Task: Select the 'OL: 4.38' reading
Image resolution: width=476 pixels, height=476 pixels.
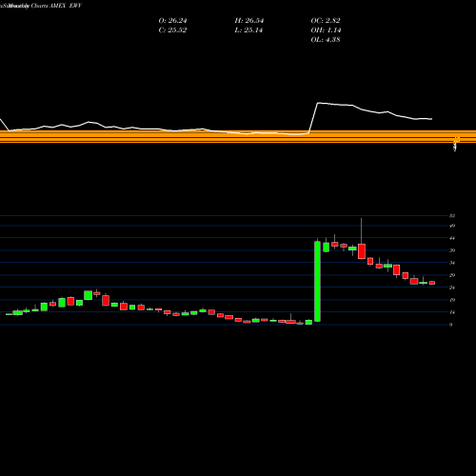Action: [x=326, y=40]
